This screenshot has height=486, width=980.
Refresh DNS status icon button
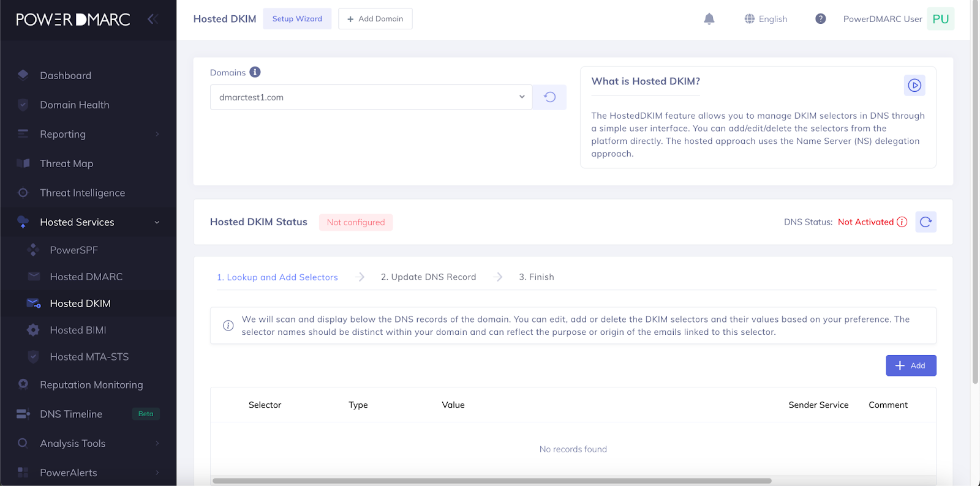pos(925,222)
